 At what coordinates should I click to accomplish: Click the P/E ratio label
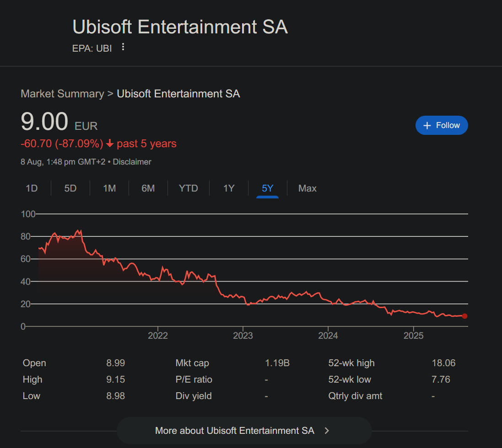pos(194,379)
